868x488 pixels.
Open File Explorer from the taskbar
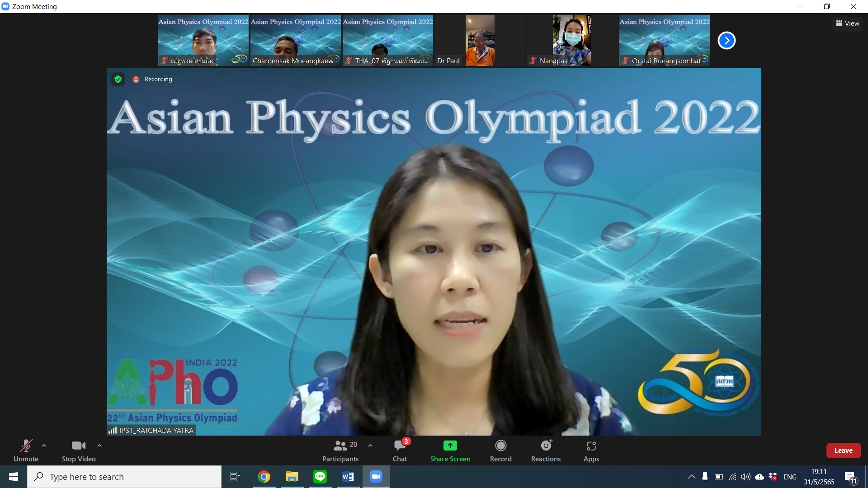point(292,477)
